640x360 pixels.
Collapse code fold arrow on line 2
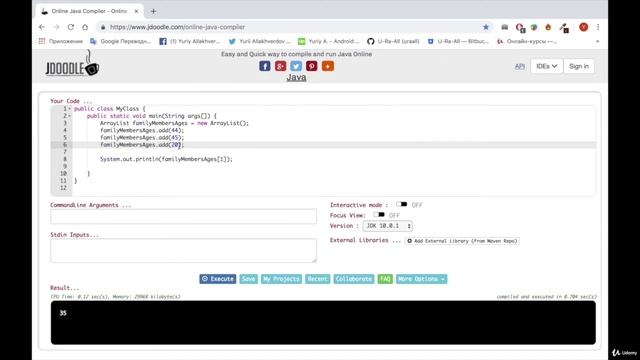[x=69, y=116]
